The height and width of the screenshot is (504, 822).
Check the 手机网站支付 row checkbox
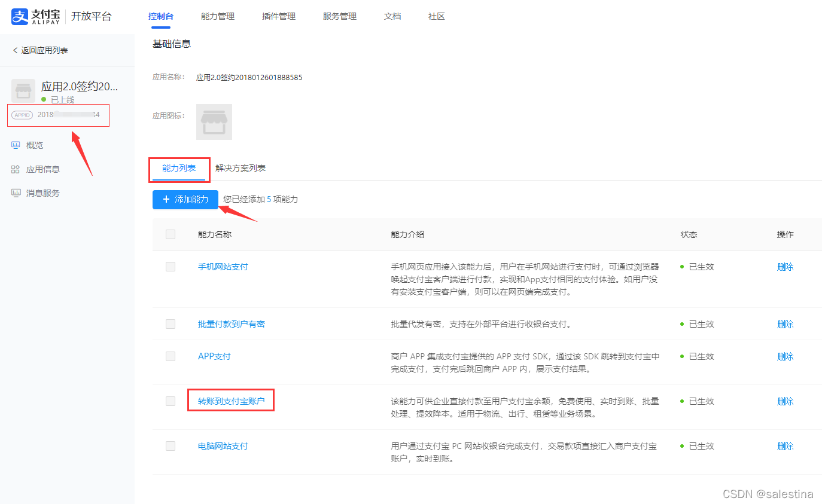point(171,267)
